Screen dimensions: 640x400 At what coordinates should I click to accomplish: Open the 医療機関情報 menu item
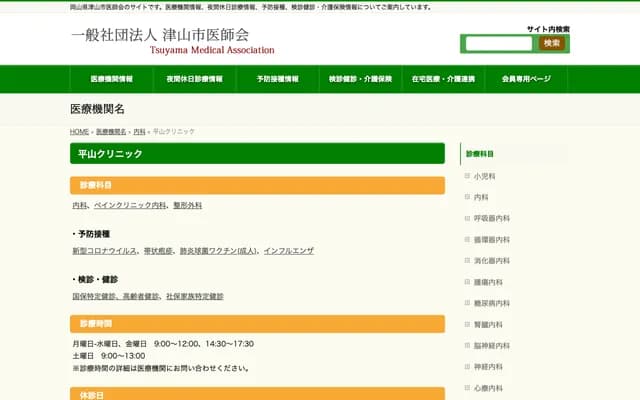point(111,78)
